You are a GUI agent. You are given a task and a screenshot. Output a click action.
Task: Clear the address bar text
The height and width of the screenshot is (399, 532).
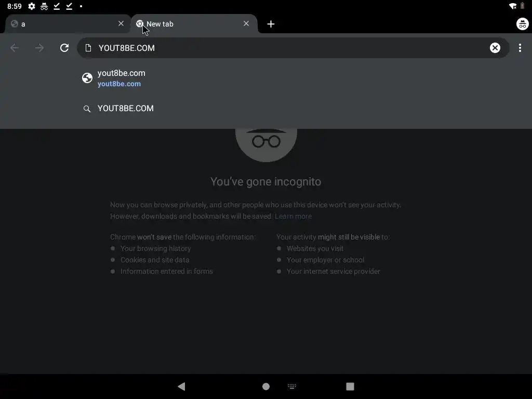click(495, 48)
